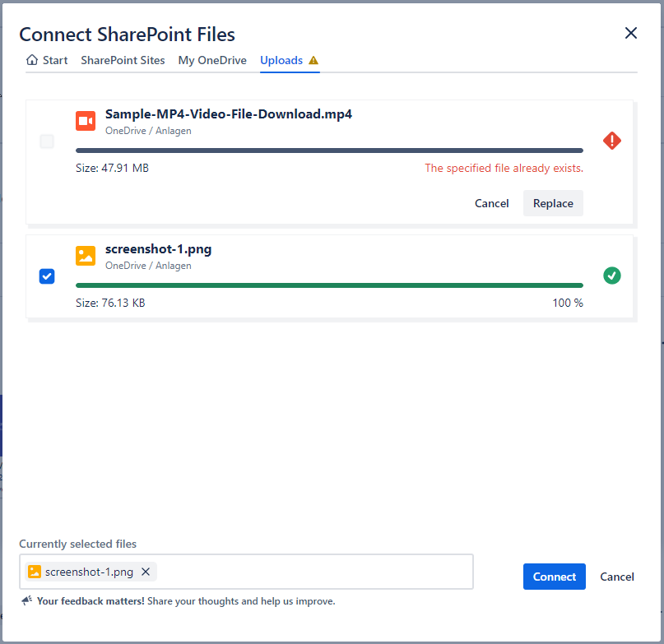Click the megaphone feedback icon
664x644 pixels.
(x=27, y=601)
